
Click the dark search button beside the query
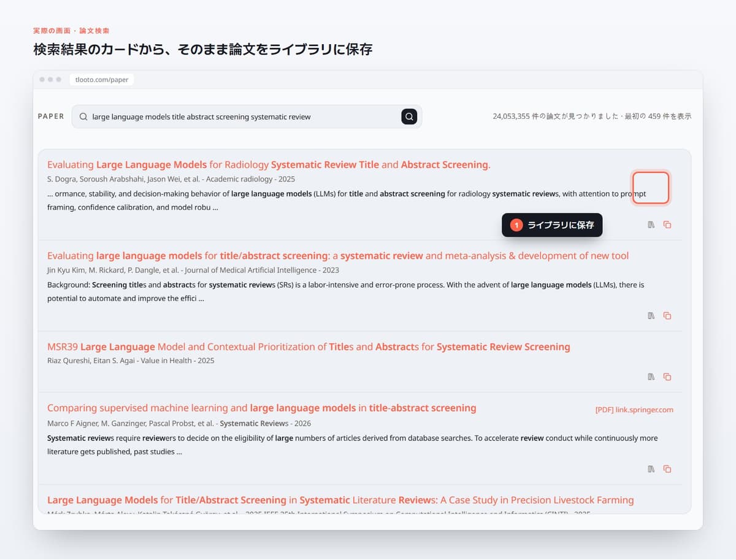[409, 117]
